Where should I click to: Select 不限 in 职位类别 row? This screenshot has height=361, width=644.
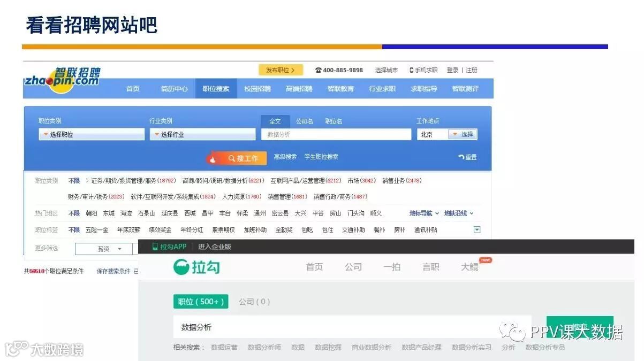coord(74,181)
